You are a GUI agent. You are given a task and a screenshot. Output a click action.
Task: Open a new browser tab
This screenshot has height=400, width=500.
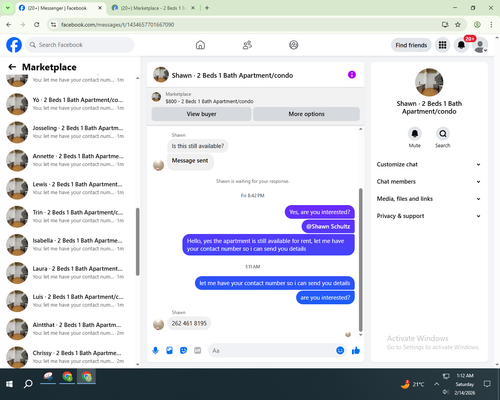click(x=207, y=8)
